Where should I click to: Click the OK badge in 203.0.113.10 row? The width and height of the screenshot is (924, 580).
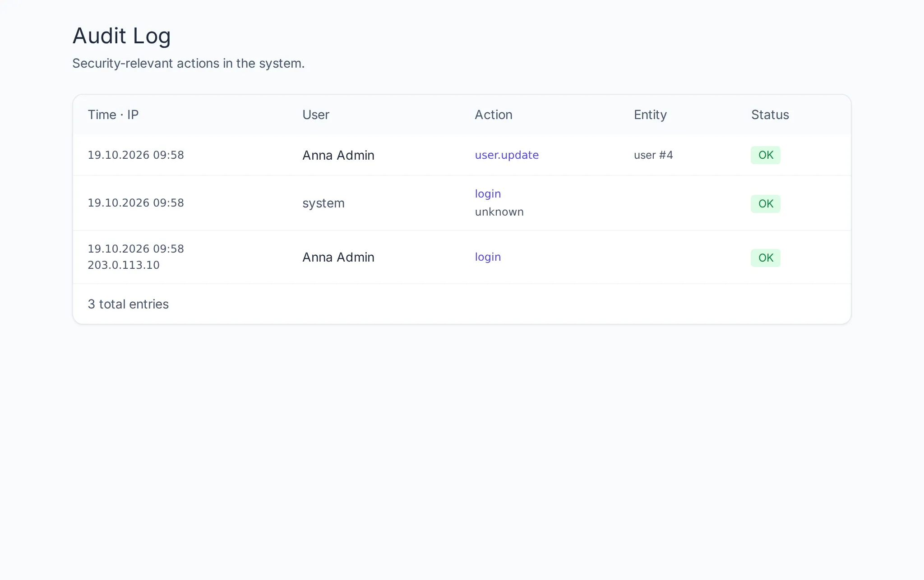[x=766, y=258]
